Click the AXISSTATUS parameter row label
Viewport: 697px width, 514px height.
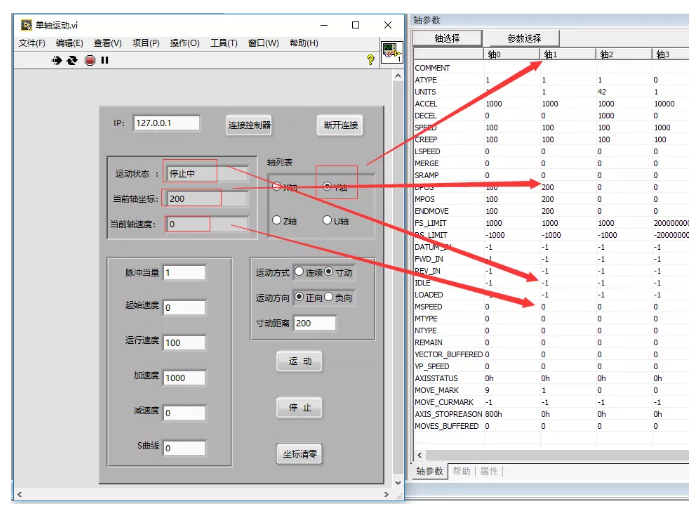(x=436, y=378)
